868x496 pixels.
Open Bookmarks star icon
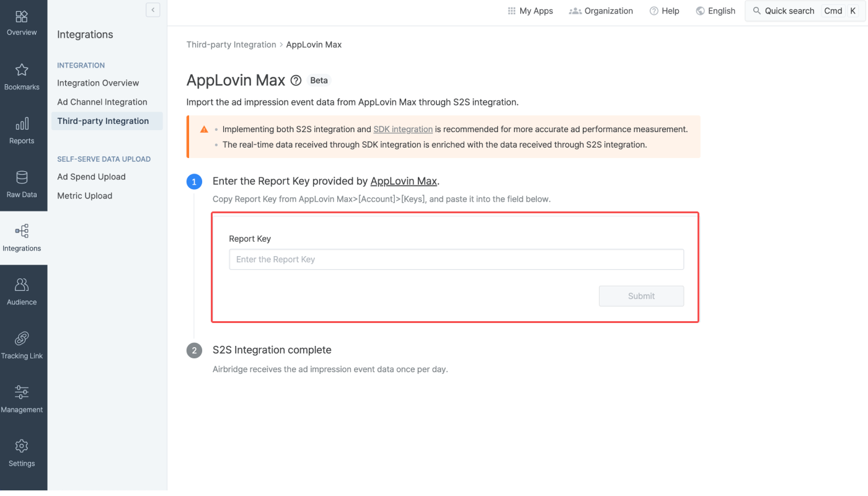point(22,70)
